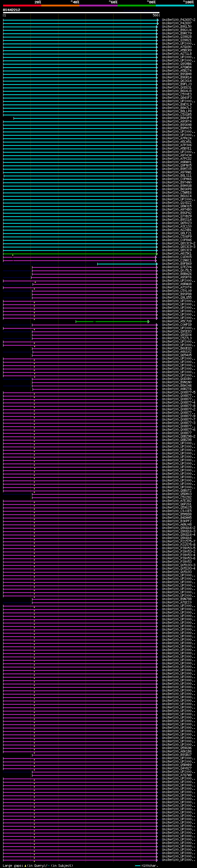
Task: Select hit label UniRef100_Q0DXR0
Action: (x=177, y=379)
